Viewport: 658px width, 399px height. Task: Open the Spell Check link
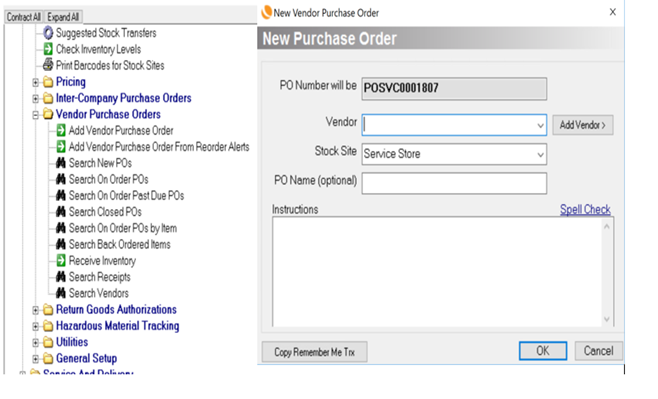tap(585, 209)
